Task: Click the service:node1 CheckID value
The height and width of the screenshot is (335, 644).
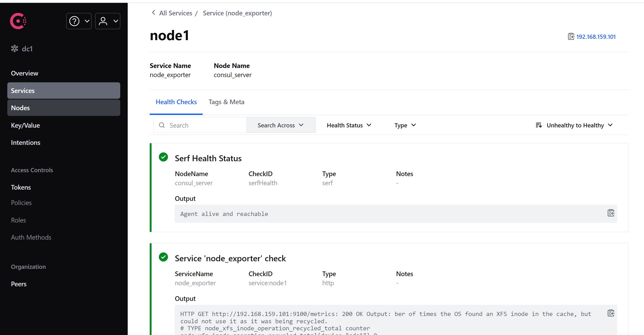Action: (268, 283)
